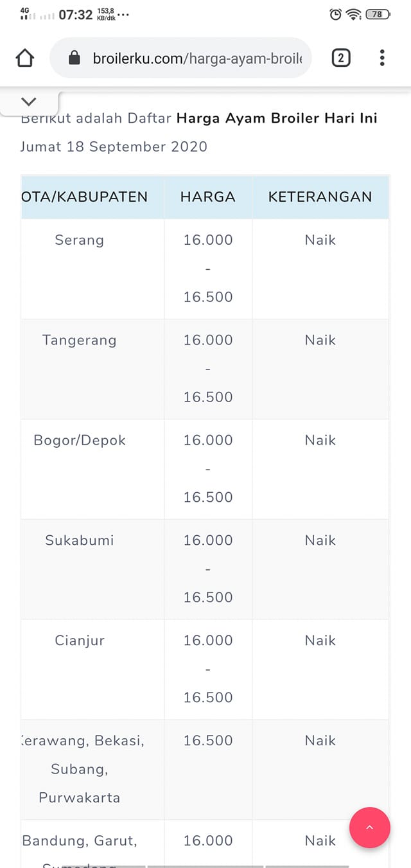Select the KETERANGAN column header
The width and height of the screenshot is (411, 868).
pos(320,197)
